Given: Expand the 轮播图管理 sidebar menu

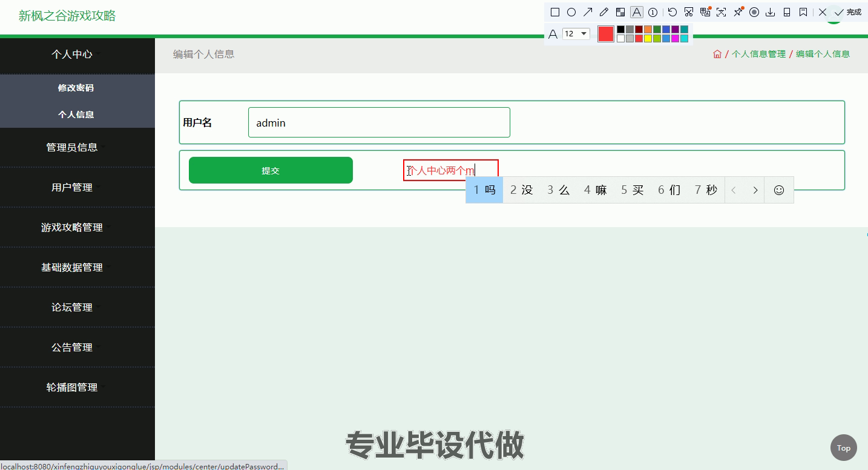Looking at the screenshot, I should click(x=77, y=388).
